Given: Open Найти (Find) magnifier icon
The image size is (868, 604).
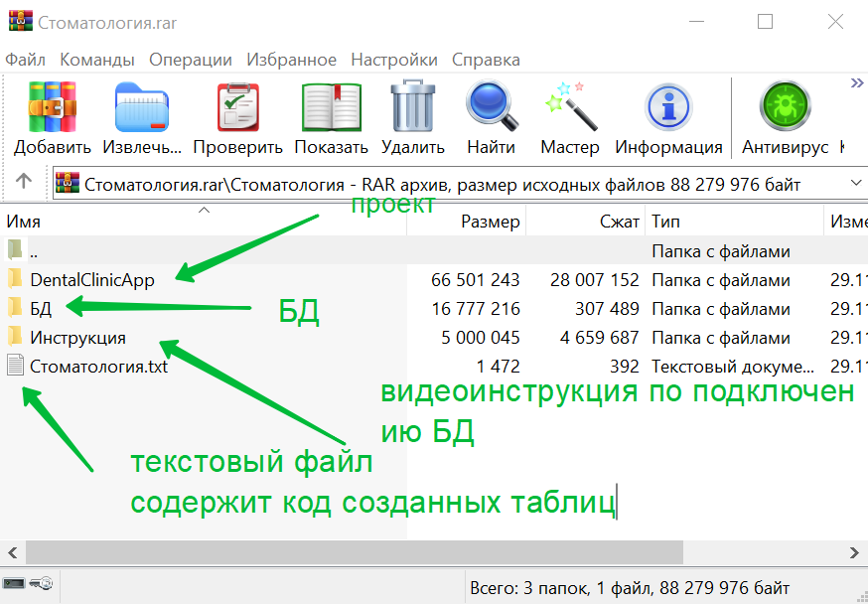Looking at the screenshot, I should point(491,109).
